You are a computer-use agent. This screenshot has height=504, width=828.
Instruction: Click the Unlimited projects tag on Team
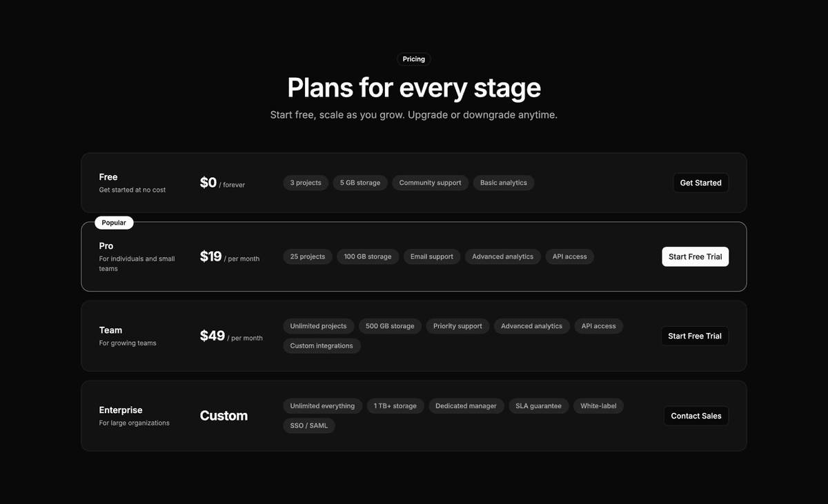coord(318,325)
